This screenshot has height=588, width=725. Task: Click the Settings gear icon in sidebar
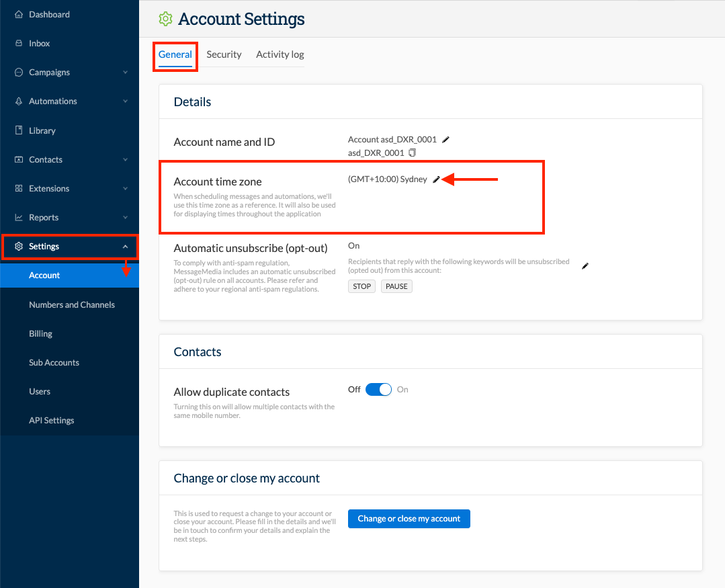coord(19,247)
